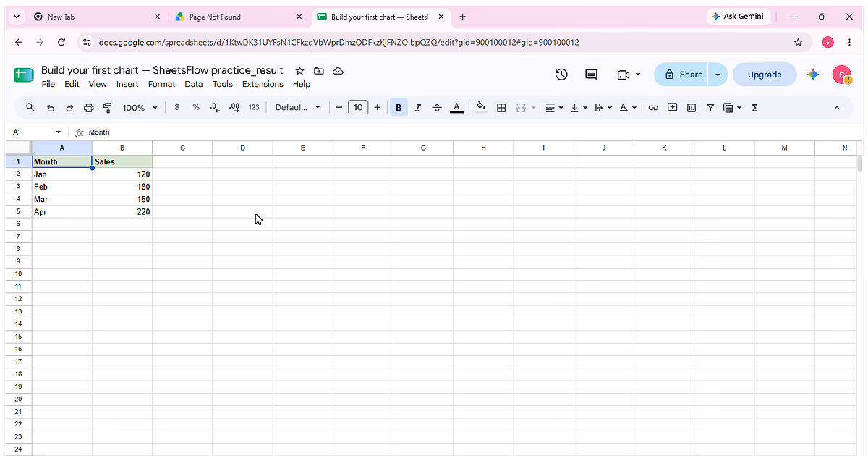Toggle italic formatting
868x456 pixels.
point(417,107)
